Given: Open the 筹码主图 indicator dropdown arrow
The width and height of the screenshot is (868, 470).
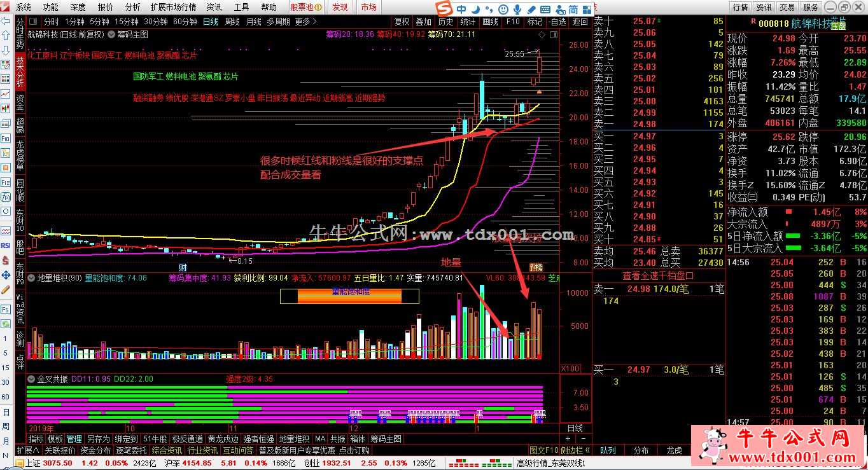Looking at the screenshot, I should click(112, 34).
